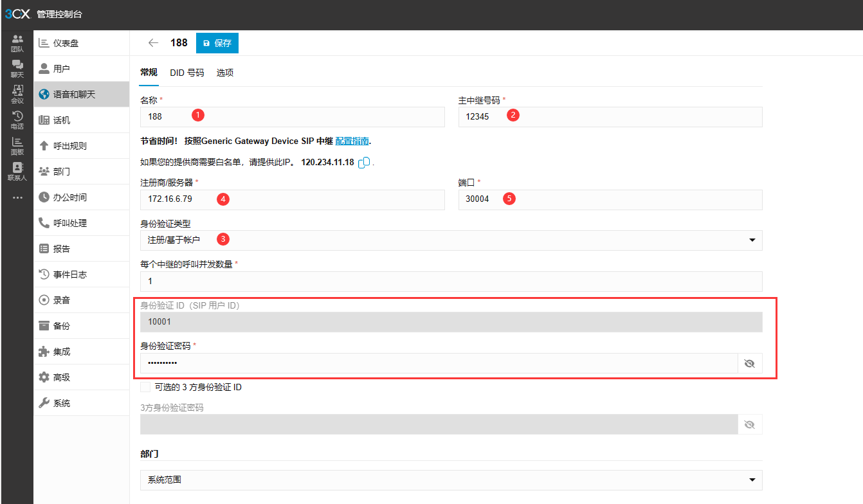Click the 名称 field containing 188
The width and height of the screenshot is (863, 504).
[x=293, y=117]
